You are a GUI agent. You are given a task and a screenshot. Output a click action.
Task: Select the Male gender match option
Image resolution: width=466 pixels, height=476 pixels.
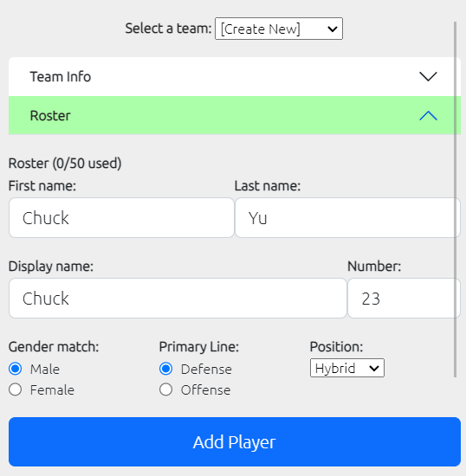pyautogui.click(x=16, y=369)
